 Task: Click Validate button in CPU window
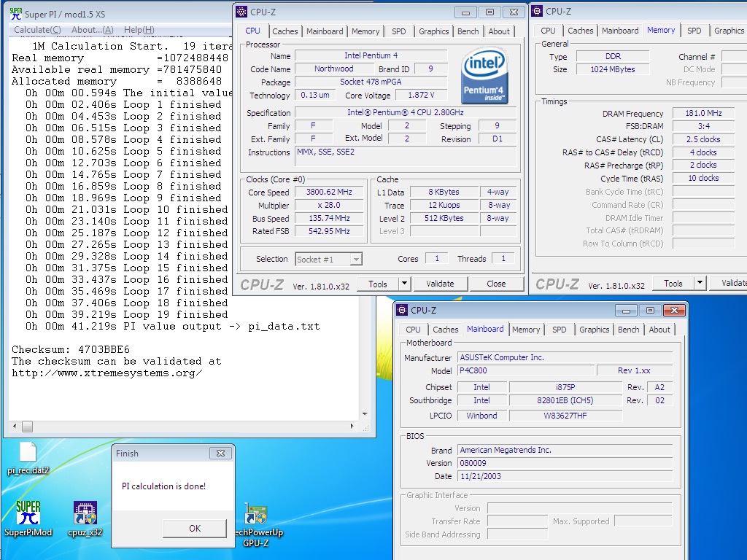click(440, 284)
